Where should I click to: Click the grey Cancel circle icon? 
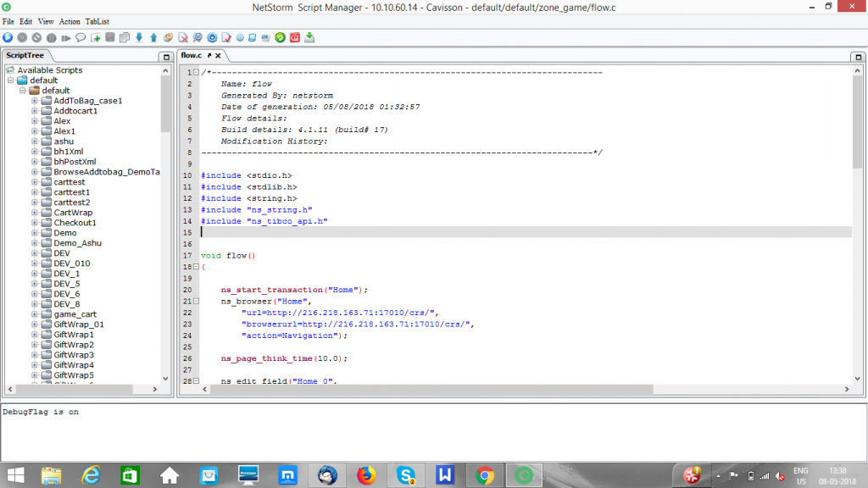click(36, 37)
